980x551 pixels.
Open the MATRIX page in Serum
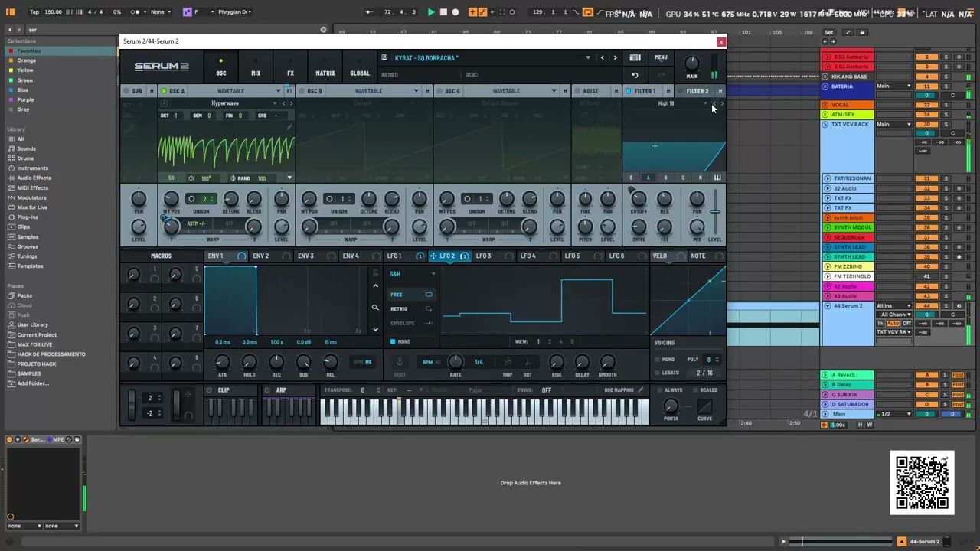click(325, 68)
